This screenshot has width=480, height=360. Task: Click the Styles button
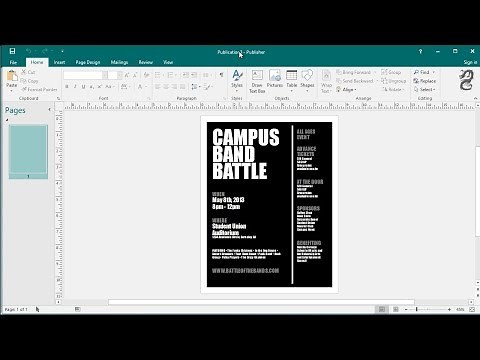[237, 80]
